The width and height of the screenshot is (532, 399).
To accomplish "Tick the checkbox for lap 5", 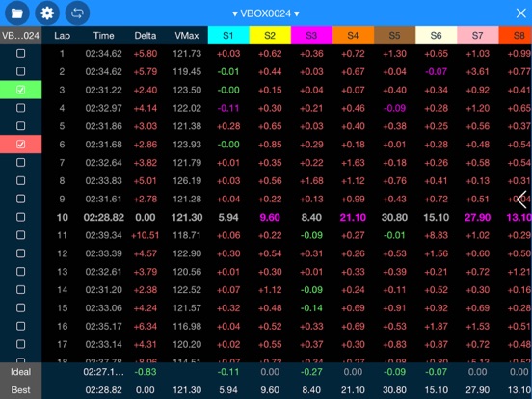I will point(20,126).
